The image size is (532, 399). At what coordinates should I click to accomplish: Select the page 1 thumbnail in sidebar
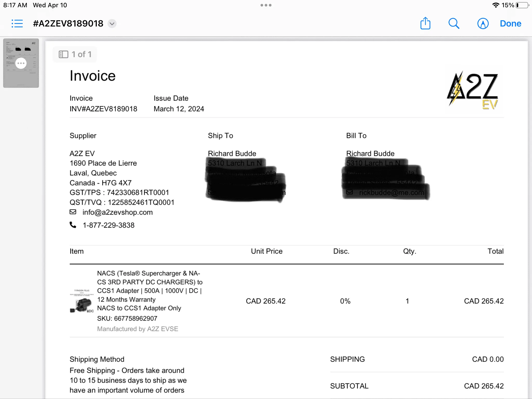tap(21, 63)
